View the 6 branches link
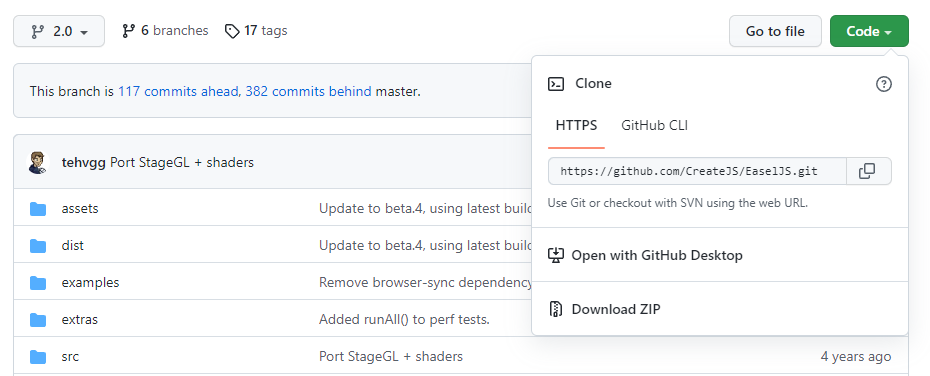 [165, 31]
